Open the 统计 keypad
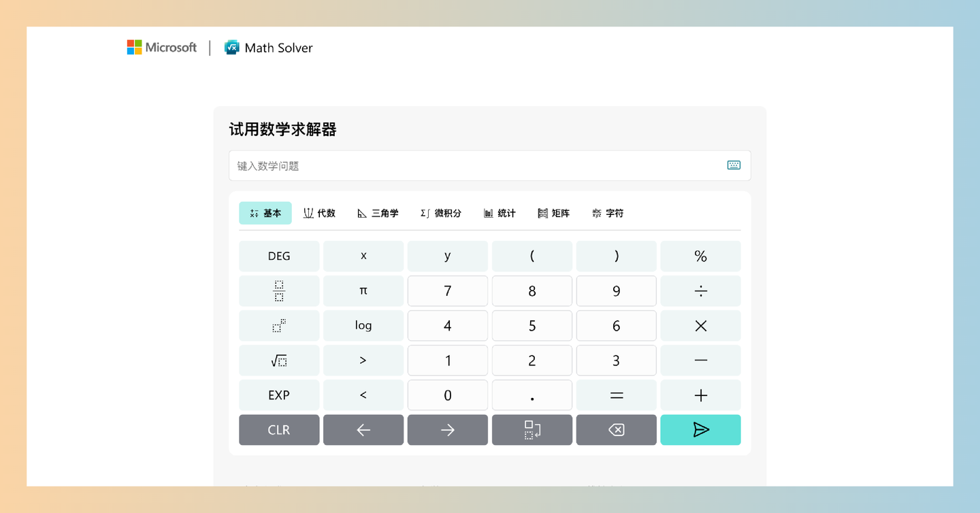This screenshot has width=980, height=513. [x=500, y=213]
